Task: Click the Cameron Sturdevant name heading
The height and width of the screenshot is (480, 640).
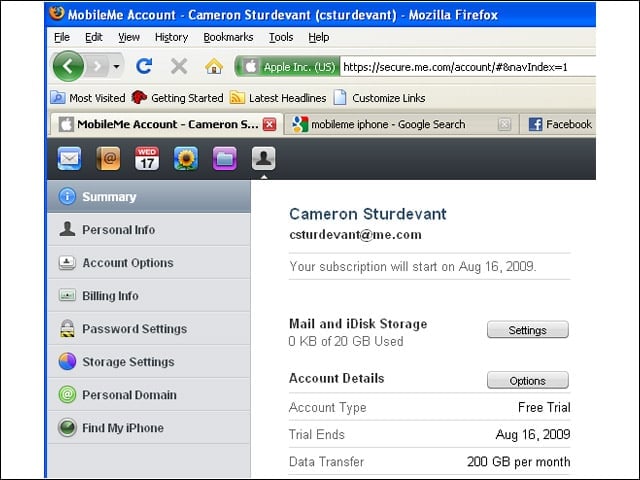Action: tap(368, 214)
